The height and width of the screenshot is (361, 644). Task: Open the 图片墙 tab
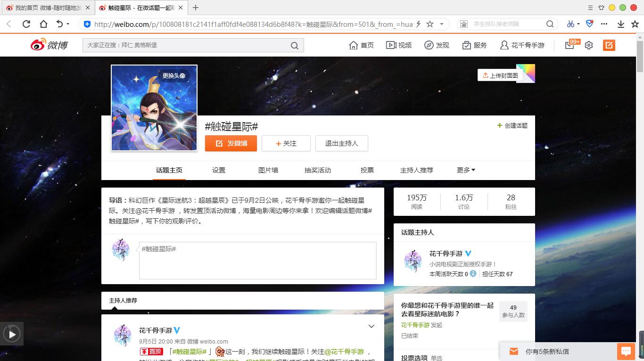[x=268, y=170]
